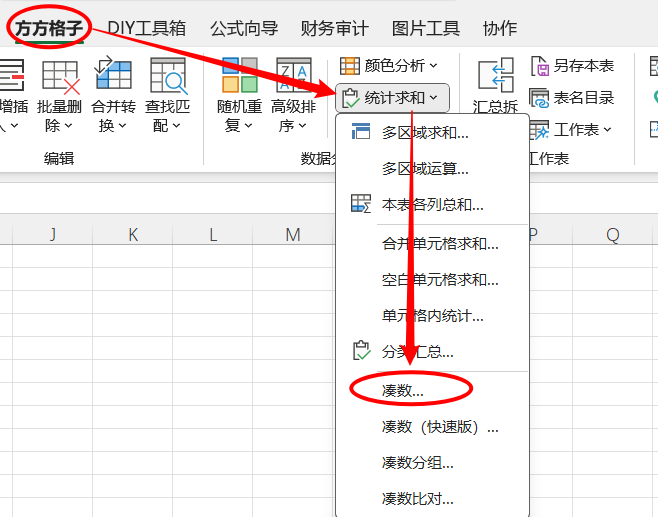
Task: Click the 随机重复 colored squares icon
Action: (x=240, y=75)
